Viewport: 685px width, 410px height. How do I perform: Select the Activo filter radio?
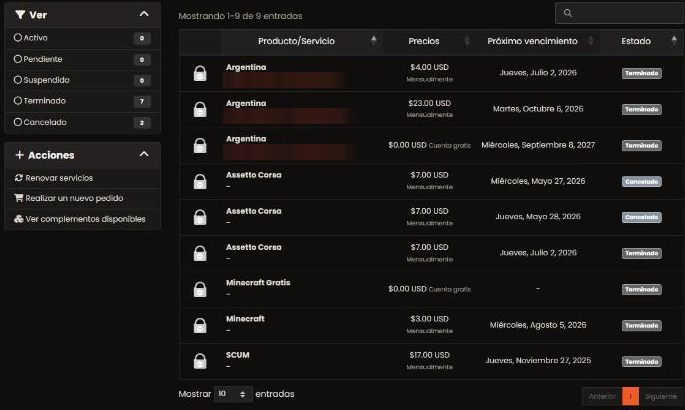click(17, 38)
